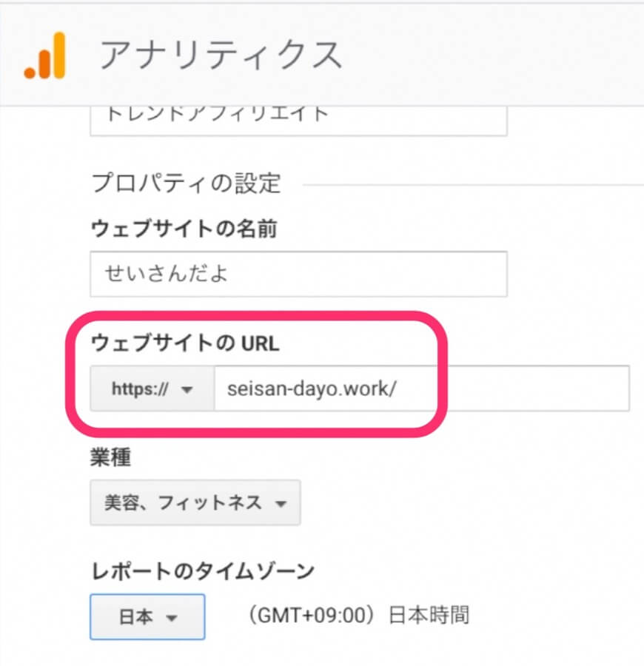Click the トレンドアフィリエイト account name field
This screenshot has width=644, height=666.
(298, 117)
